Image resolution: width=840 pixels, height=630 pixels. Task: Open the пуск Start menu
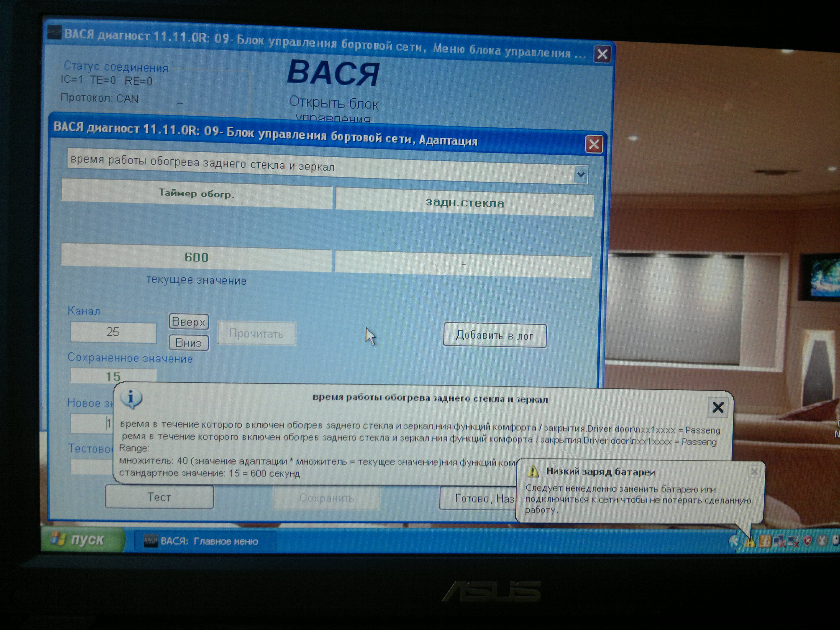[x=83, y=539]
